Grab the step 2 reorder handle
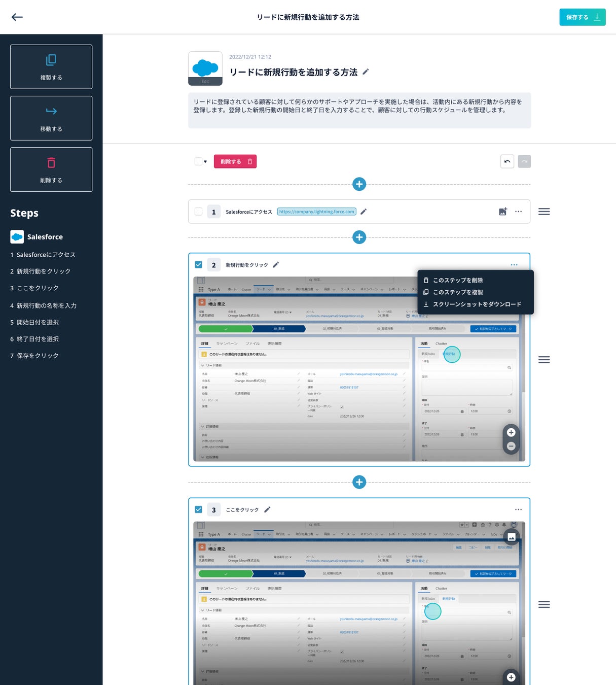Screen dimensions: 616x685 tap(544, 360)
